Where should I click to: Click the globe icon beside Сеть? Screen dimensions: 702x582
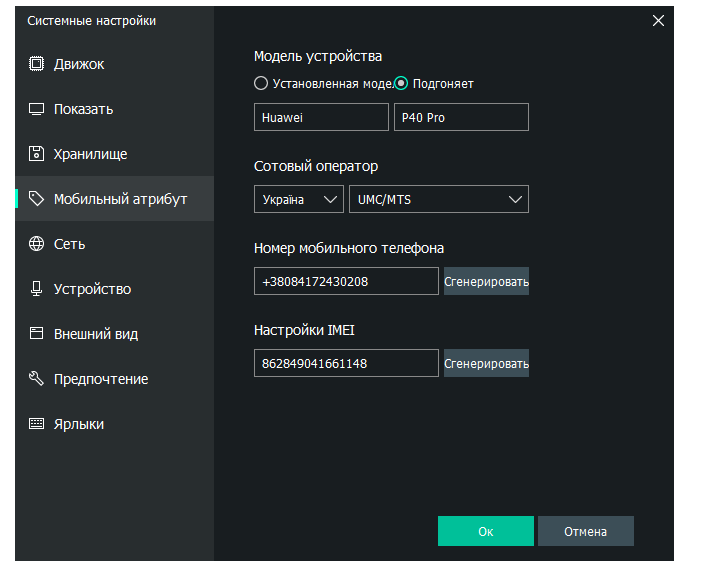pyautogui.click(x=36, y=244)
